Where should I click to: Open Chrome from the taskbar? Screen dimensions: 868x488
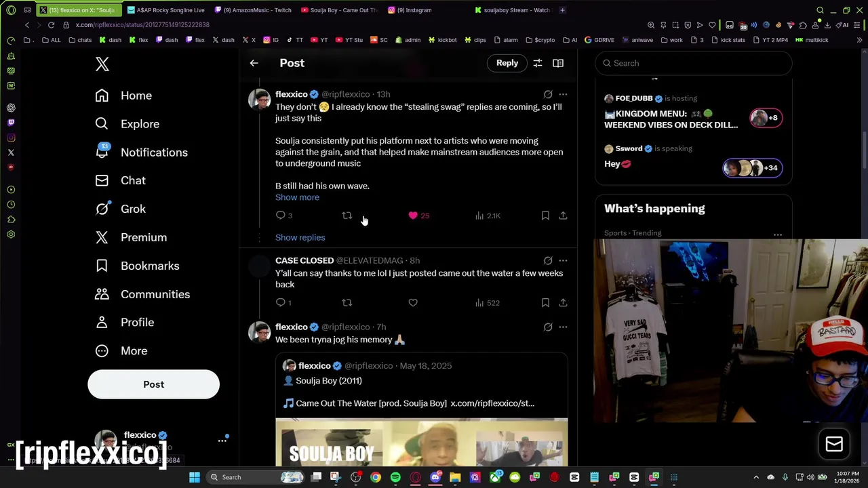click(x=376, y=477)
